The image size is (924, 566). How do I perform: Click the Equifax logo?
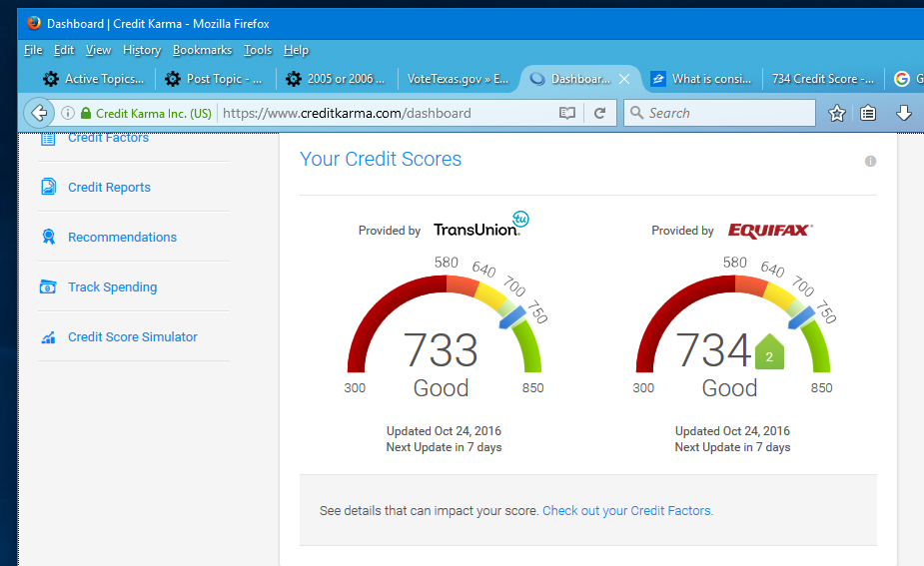(x=770, y=231)
